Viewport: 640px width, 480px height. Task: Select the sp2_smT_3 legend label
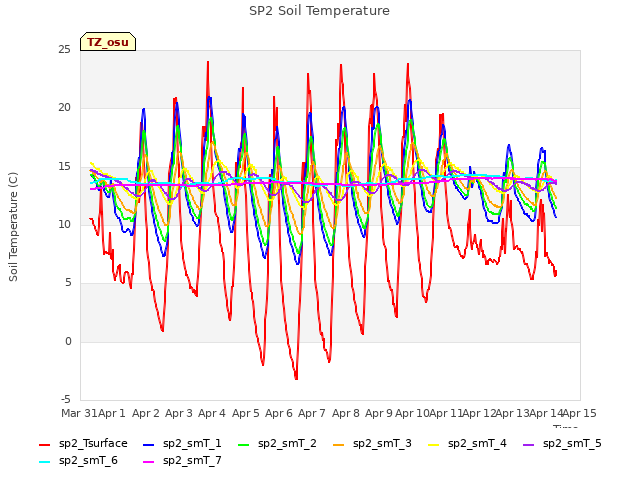click(x=382, y=444)
